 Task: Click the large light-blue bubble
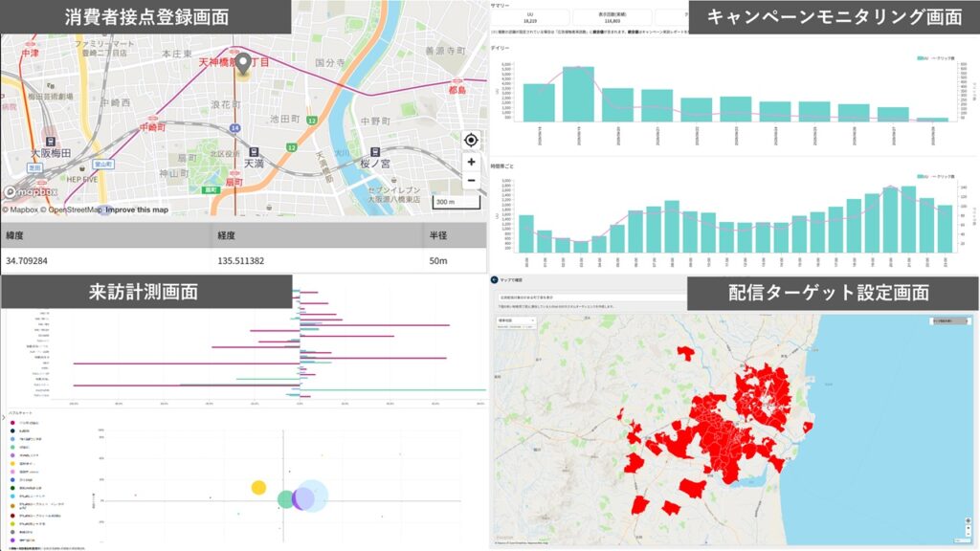tap(313, 496)
